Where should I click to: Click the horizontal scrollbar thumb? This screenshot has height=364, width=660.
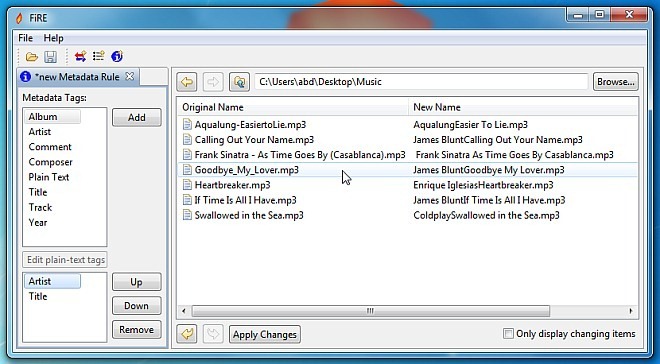pos(370,311)
